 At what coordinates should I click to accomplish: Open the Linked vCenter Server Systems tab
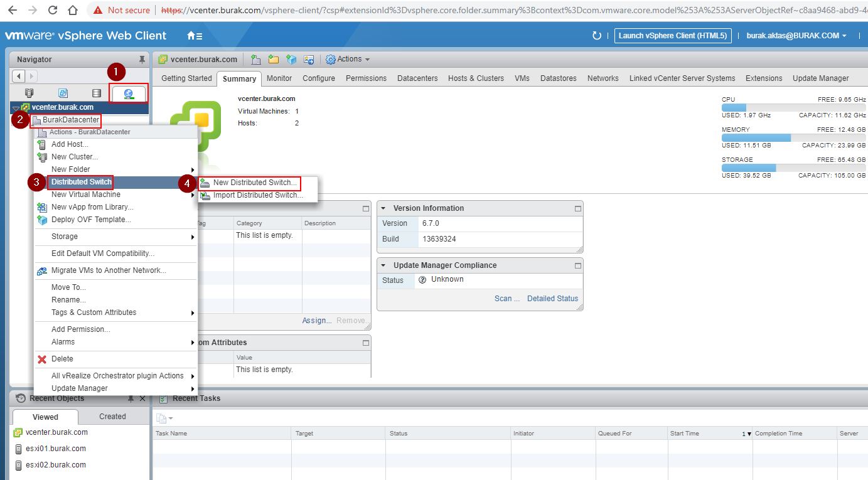tap(682, 78)
